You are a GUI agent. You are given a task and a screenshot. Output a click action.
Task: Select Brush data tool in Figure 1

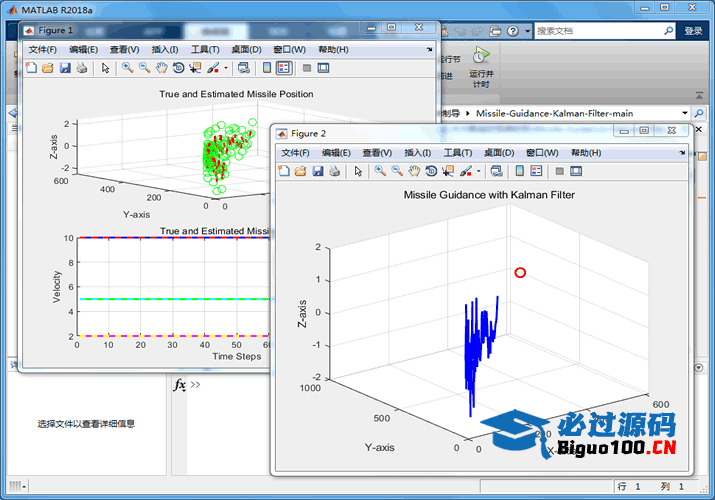coord(213,68)
